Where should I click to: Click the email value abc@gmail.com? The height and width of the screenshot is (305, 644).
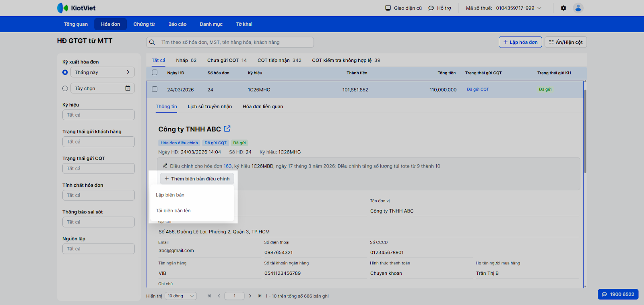pyautogui.click(x=176, y=250)
